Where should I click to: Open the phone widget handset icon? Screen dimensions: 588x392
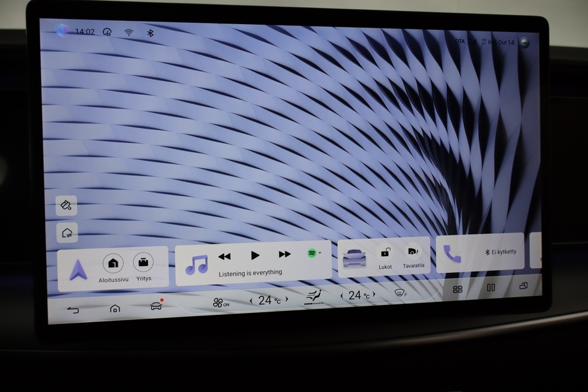coord(452,253)
